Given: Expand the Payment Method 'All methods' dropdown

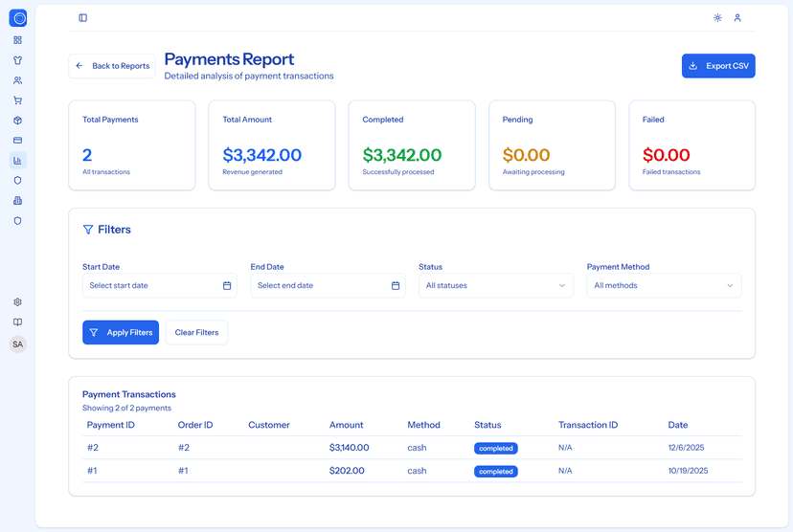Looking at the screenshot, I should tap(664, 285).
